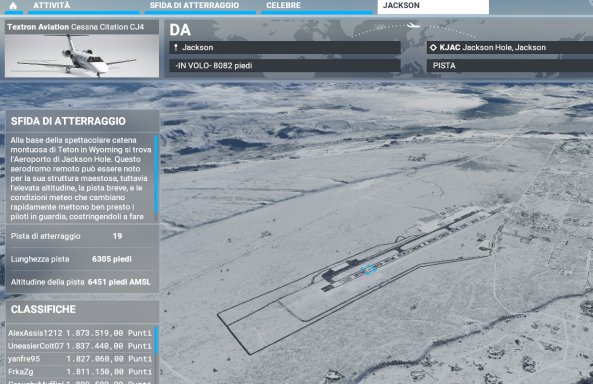593x384 pixels.
Task: Go to the home icon tab
Action: (x=13, y=6)
